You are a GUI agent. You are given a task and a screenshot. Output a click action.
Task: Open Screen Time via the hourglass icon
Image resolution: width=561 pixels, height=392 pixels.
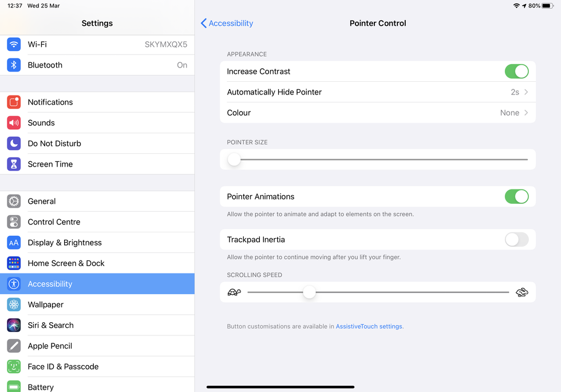click(x=14, y=164)
